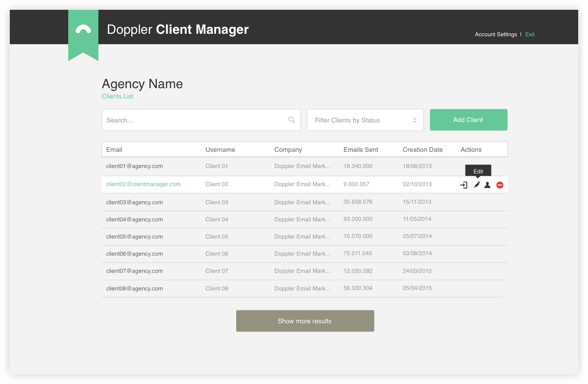
Task: Click the Exit link
Action: tap(530, 34)
